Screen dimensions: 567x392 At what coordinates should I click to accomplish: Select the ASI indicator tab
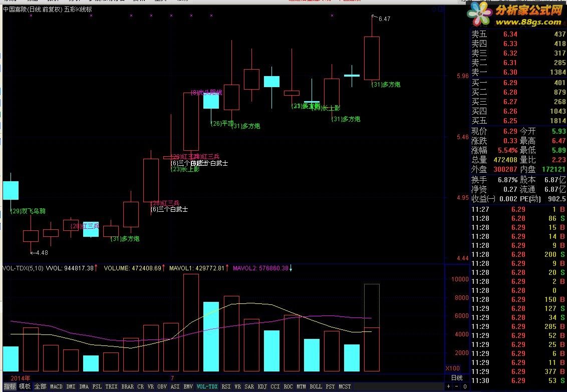(175, 386)
